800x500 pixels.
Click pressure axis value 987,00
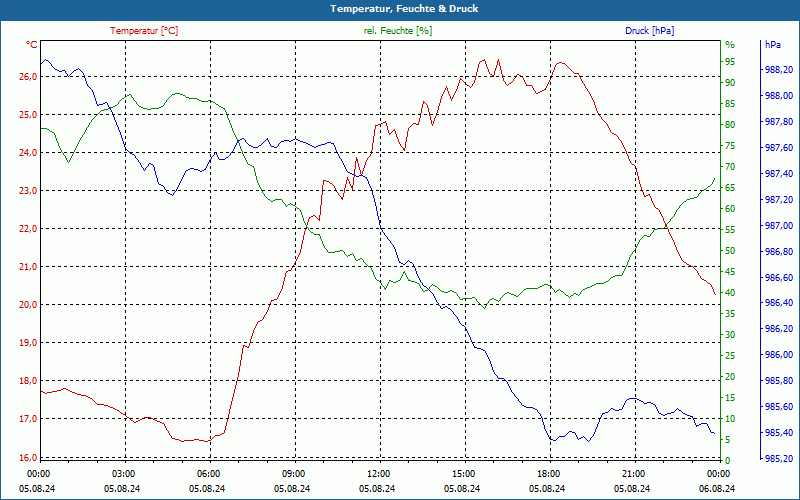click(779, 225)
